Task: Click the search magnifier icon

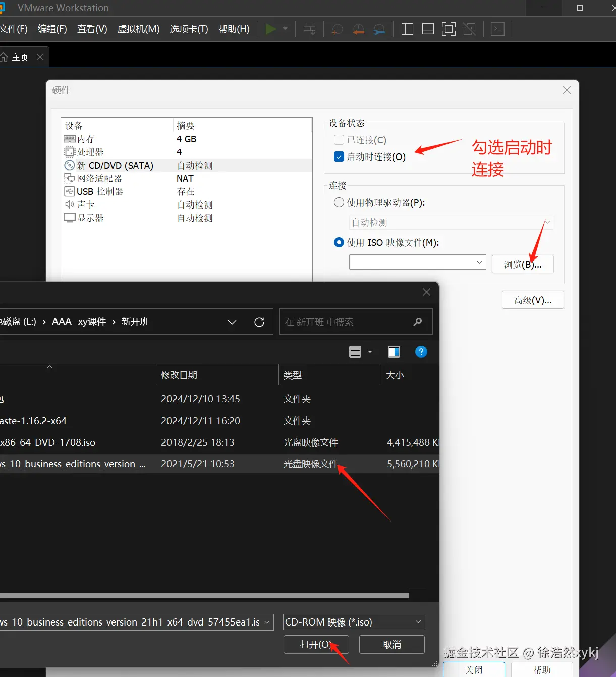Action: click(x=417, y=322)
